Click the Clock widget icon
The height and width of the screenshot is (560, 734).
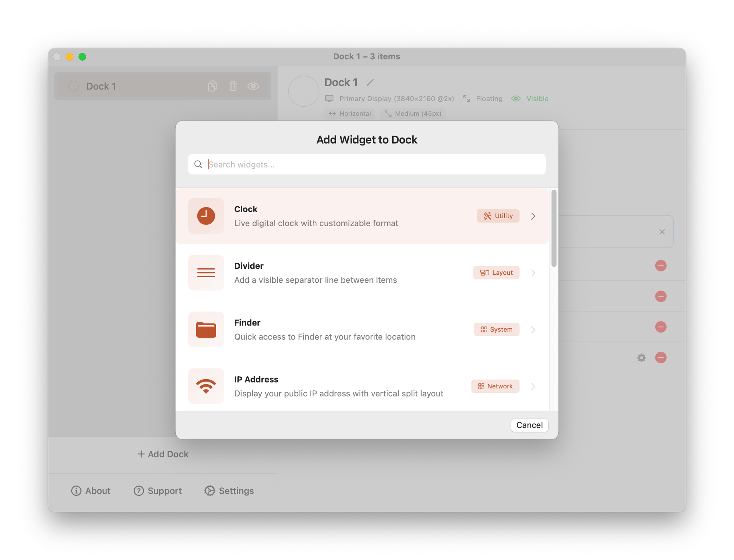pyautogui.click(x=206, y=216)
